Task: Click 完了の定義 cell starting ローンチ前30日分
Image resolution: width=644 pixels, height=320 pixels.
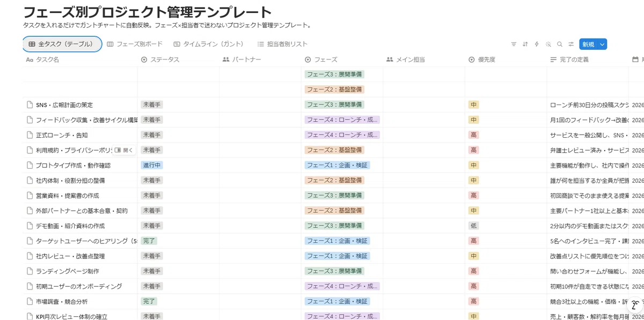Action: tap(588, 105)
